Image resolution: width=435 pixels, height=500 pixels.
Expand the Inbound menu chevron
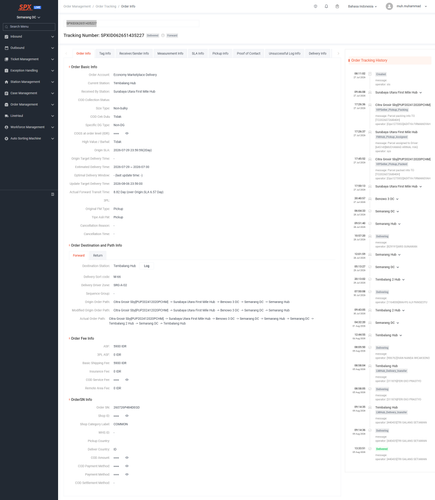click(52, 37)
